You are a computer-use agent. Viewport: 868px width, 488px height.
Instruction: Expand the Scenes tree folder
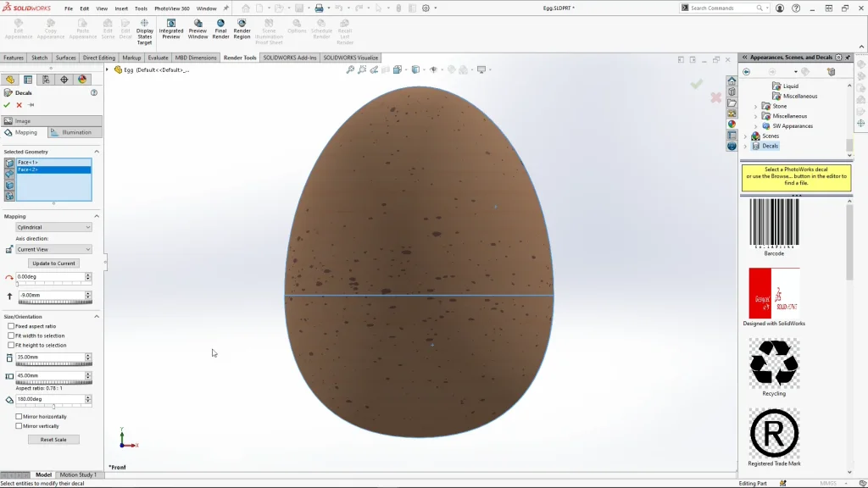(x=746, y=136)
